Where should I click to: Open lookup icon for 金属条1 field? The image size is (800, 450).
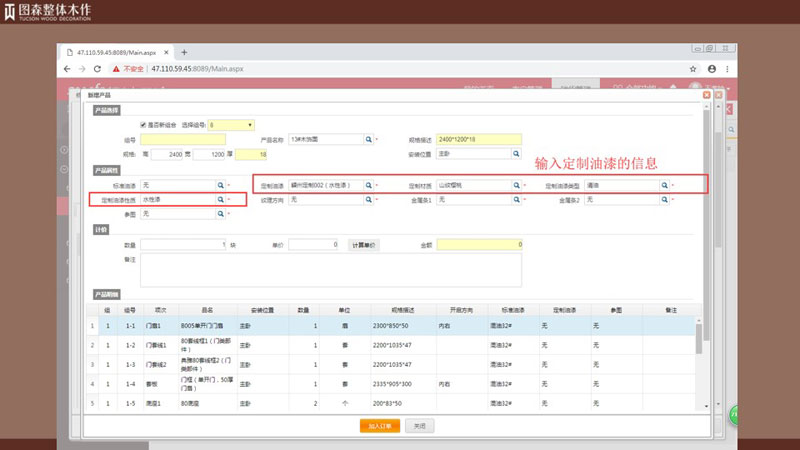(516, 200)
